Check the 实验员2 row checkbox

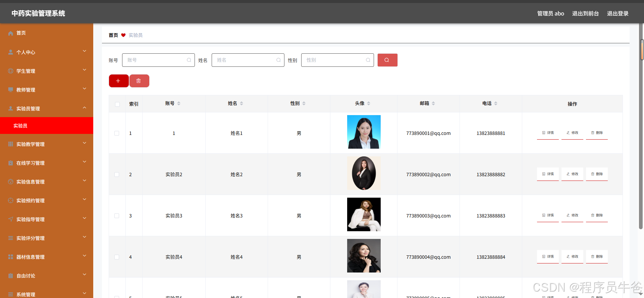pos(117,175)
